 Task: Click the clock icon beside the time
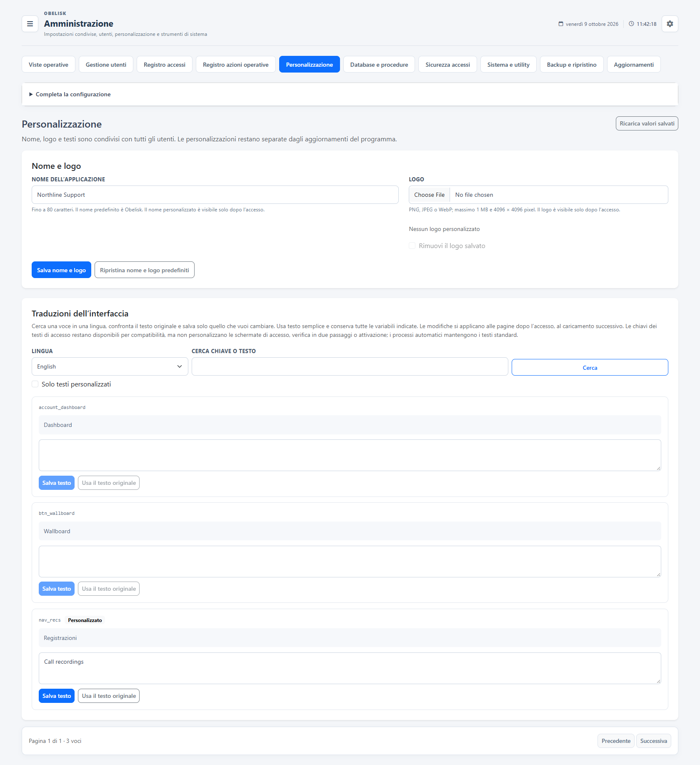631,24
